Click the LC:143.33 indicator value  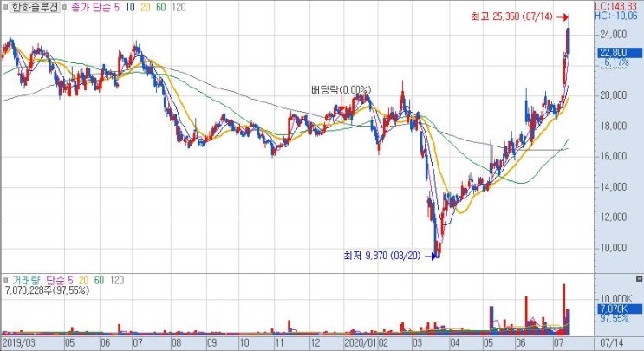615,6
